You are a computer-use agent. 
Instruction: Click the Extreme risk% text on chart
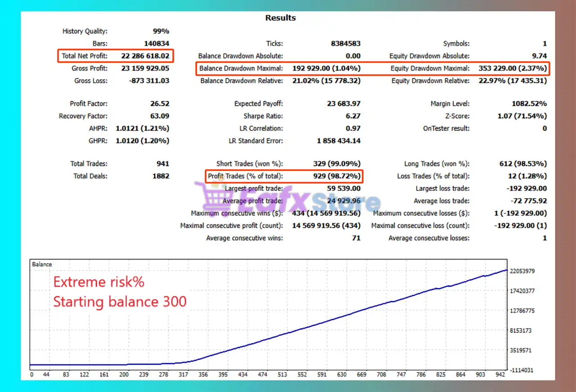pyautogui.click(x=99, y=282)
